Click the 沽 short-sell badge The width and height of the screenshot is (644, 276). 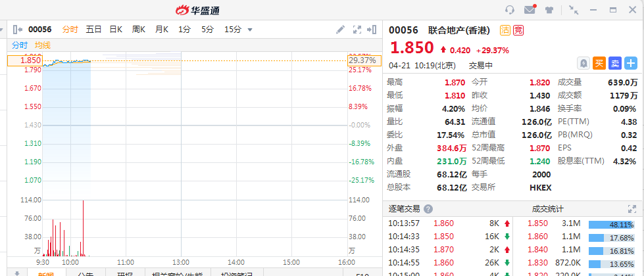[505, 30]
